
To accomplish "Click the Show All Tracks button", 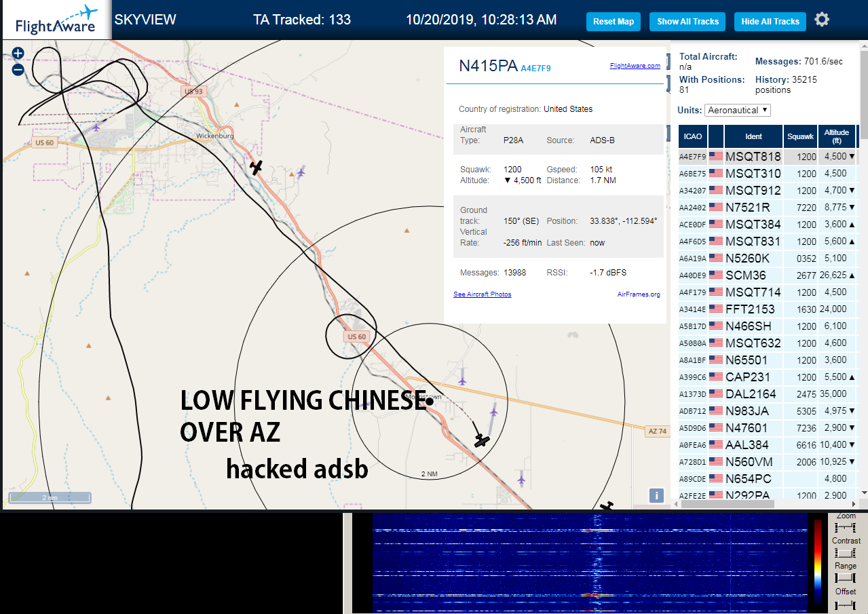I will [687, 21].
